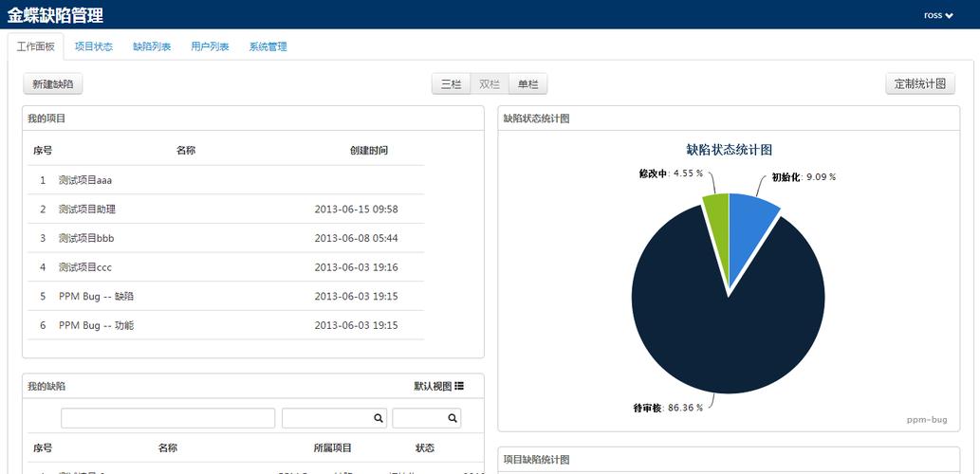
Task: Click the 项目缺陷统计图 panel header
Action: [729, 460]
